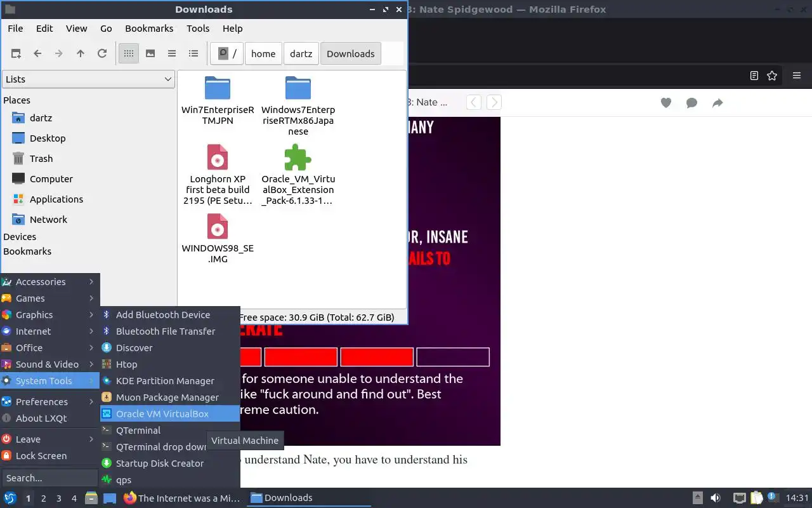Expand Games menu category

pyautogui.click(x=49, y=298)
